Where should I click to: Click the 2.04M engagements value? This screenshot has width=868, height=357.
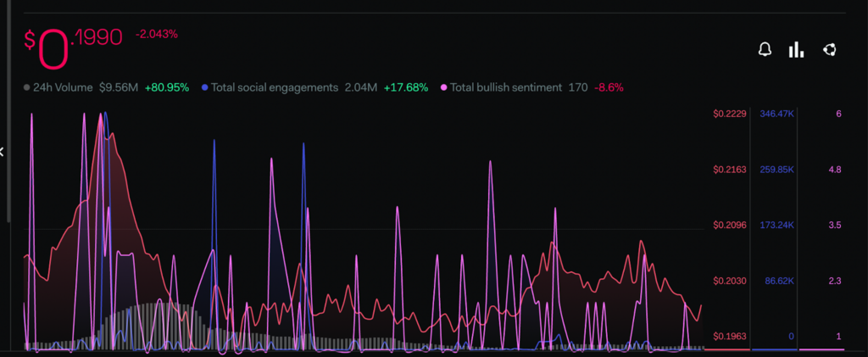point(361,87)
